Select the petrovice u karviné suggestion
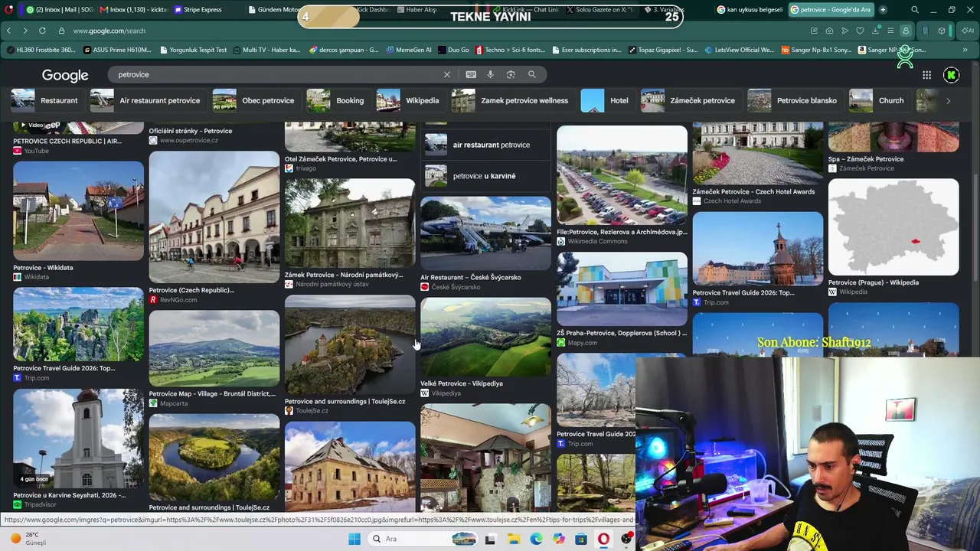Viewport: 980px width, 551px height. point(485,176)
